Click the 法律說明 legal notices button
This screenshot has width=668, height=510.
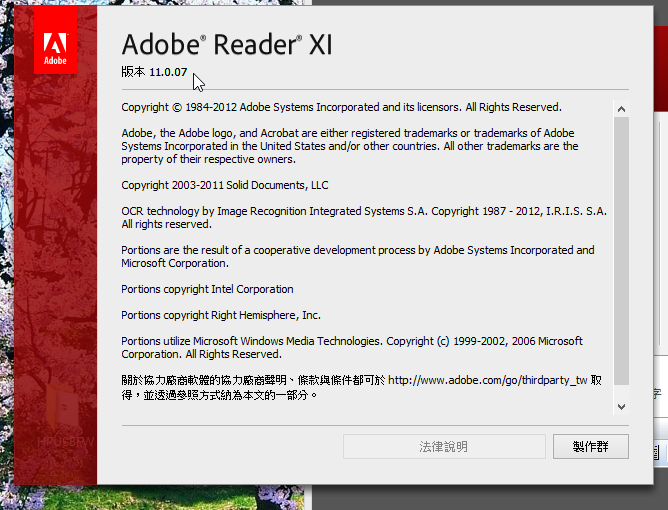pos(444,447)
